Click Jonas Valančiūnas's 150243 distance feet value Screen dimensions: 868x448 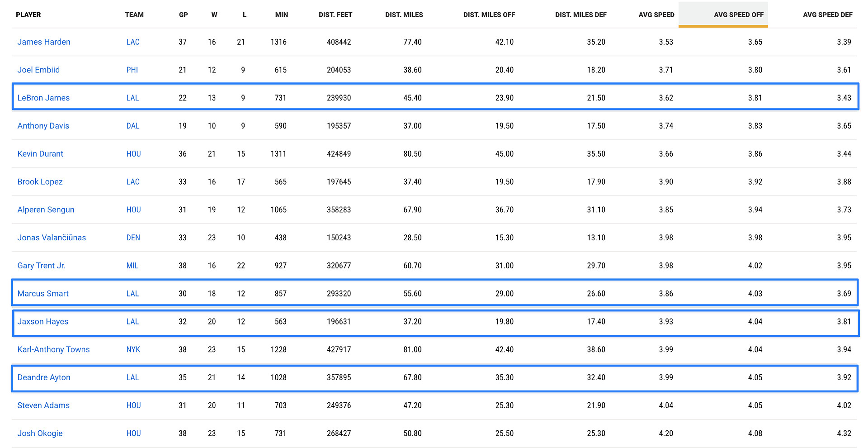[x=339, y=238]
